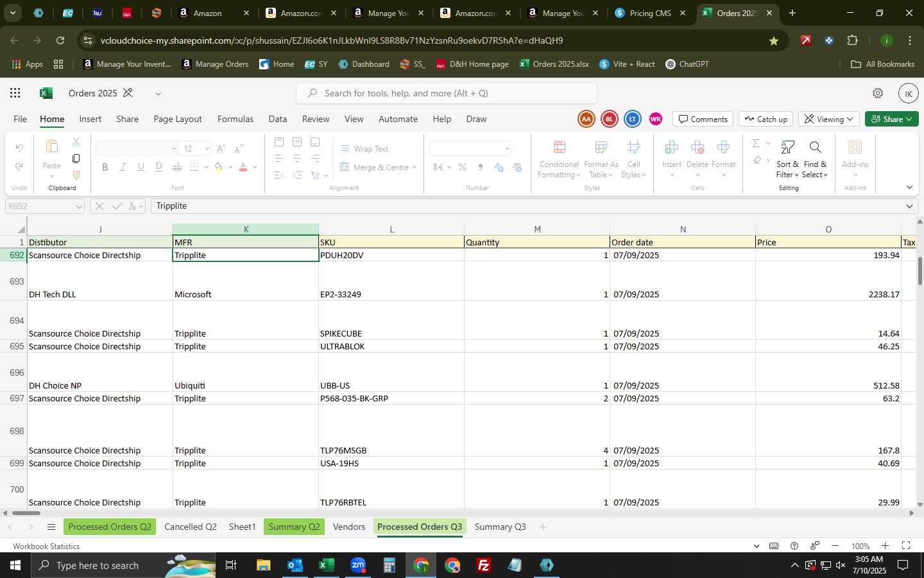Click the Align left icon
The image size is (924, 578).
tap(278, 159)
